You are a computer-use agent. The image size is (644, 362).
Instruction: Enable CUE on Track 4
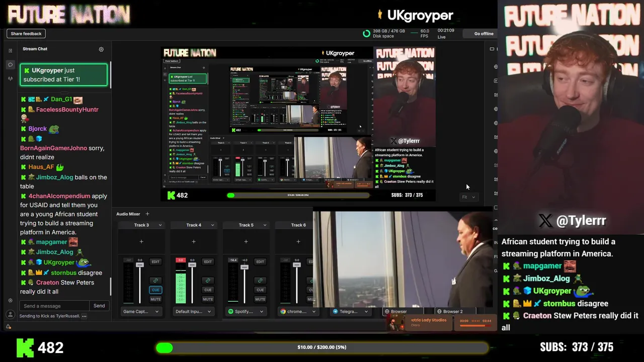pyautogui.click(x=208, y=290)
